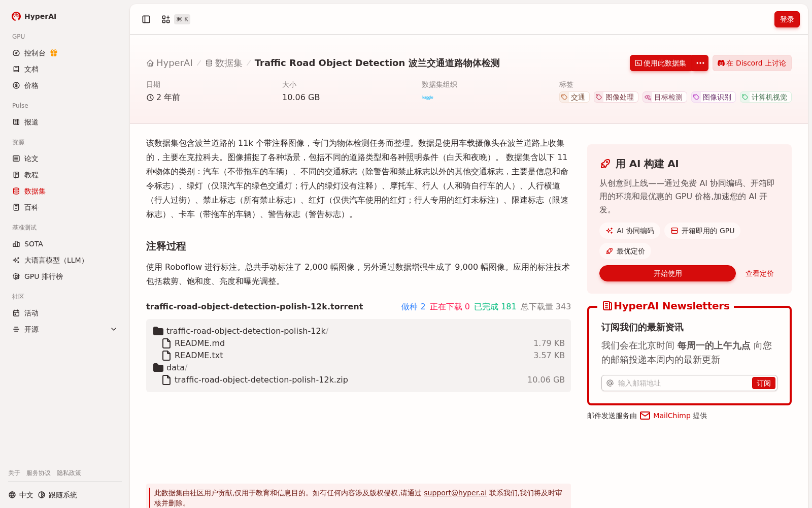Click the AI 协同编码 chip

tap(630, 231)
